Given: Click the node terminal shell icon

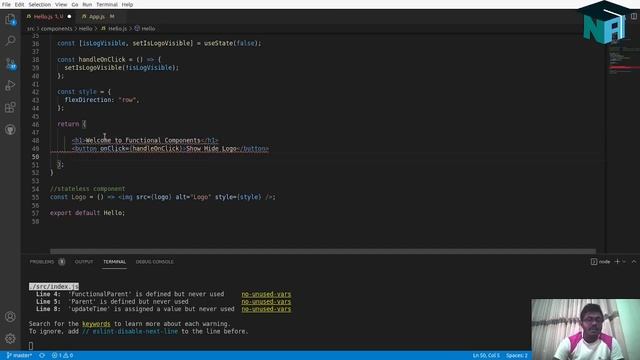Looking at the screenshot, I should (594, 262).
